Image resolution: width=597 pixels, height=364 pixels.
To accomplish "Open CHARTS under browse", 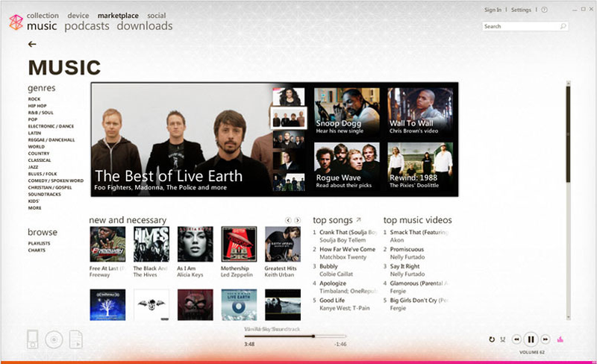I will pyautogui.click(x=37, y=250).
